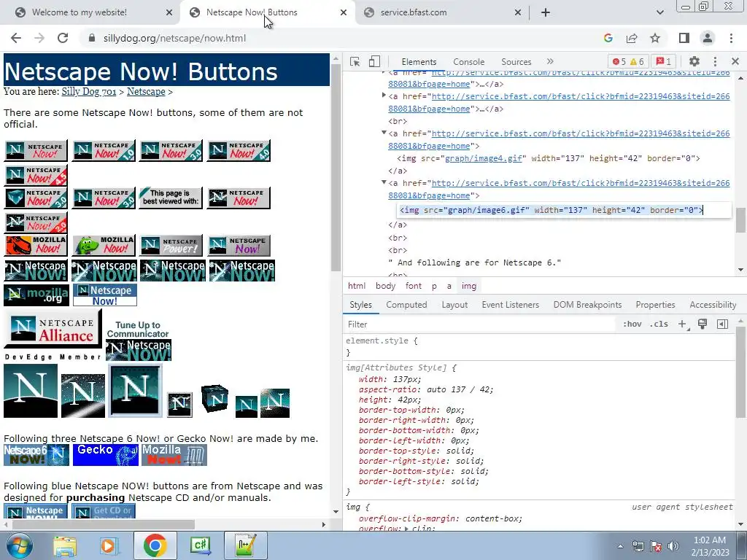Activate the DevTools inspect element picker
This screenshot has width=747, height=560.
(x=355, y=62)
